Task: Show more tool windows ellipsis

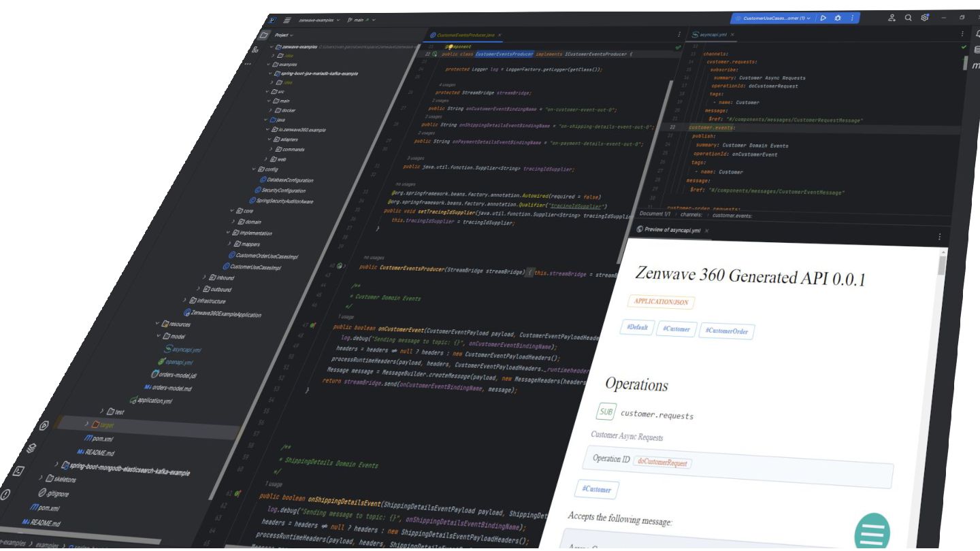Action: (247, 65)
